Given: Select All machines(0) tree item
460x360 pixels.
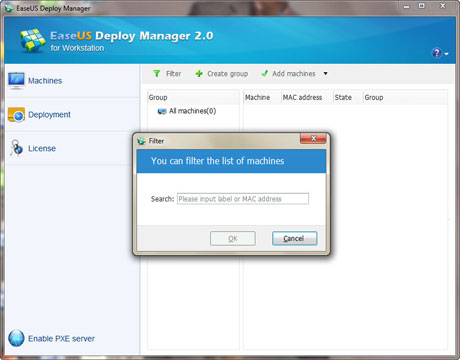Looking at the screenshot, I should (x=192, y=111).
